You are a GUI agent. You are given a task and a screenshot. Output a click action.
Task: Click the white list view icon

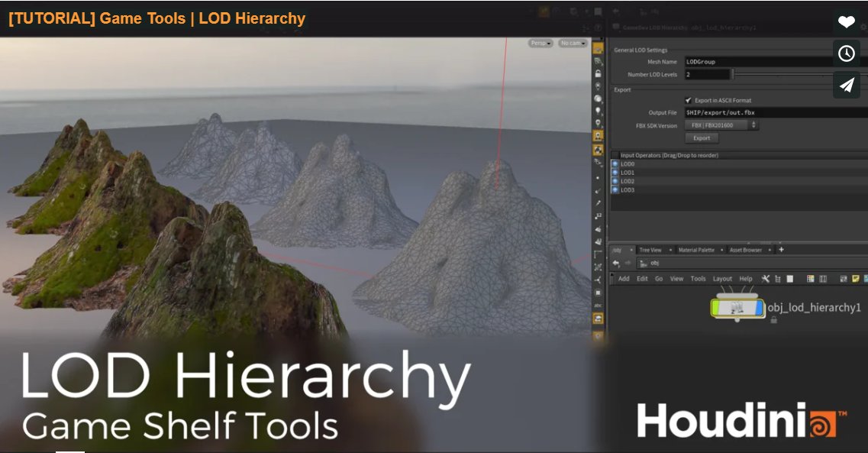tap(790, 279)
